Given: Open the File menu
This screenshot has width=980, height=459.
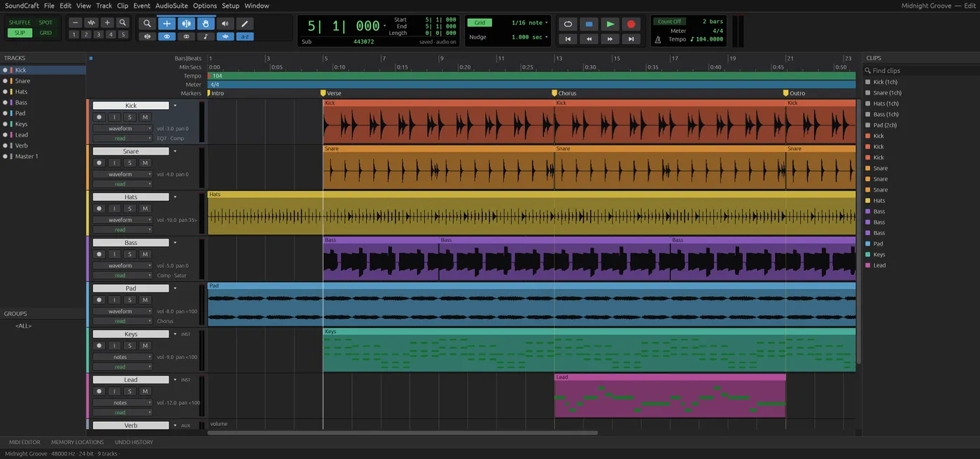Looking at the screenshot, I should [x=49, y=6].
